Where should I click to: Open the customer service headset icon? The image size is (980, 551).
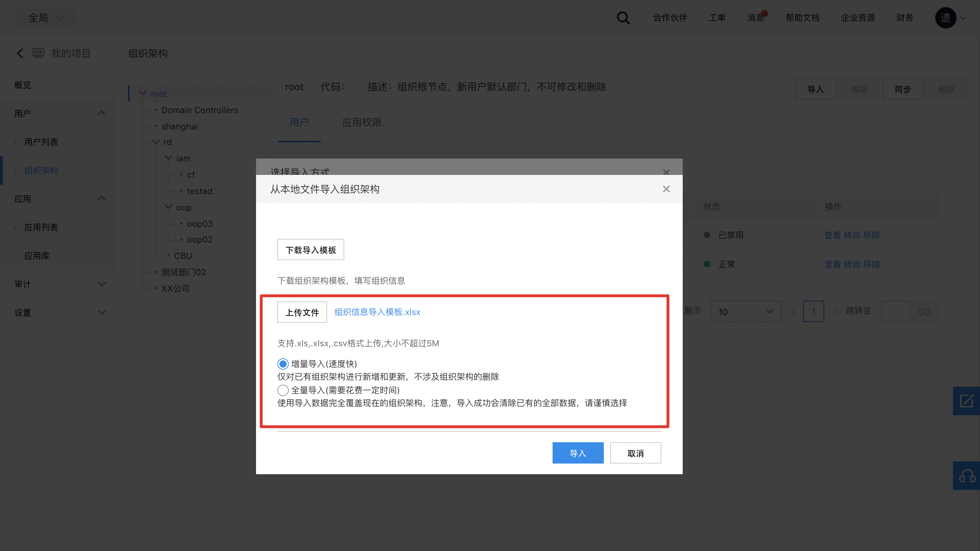966,476
